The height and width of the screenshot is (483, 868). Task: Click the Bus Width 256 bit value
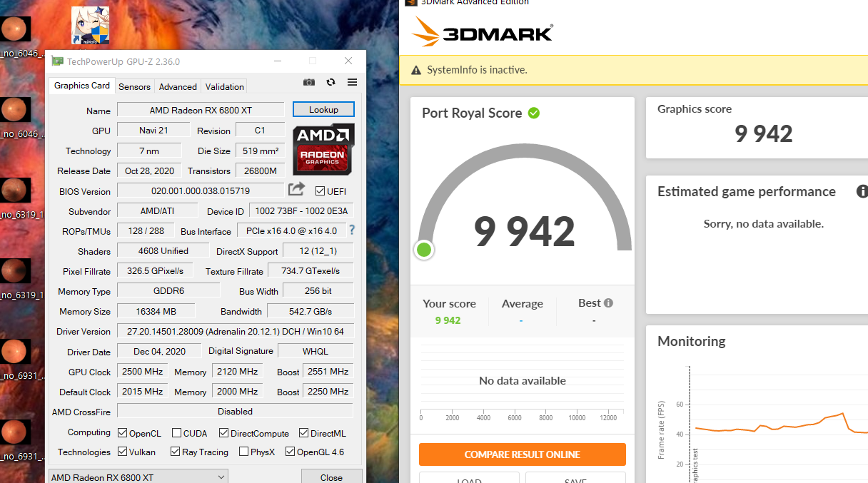tap(318, 290)
